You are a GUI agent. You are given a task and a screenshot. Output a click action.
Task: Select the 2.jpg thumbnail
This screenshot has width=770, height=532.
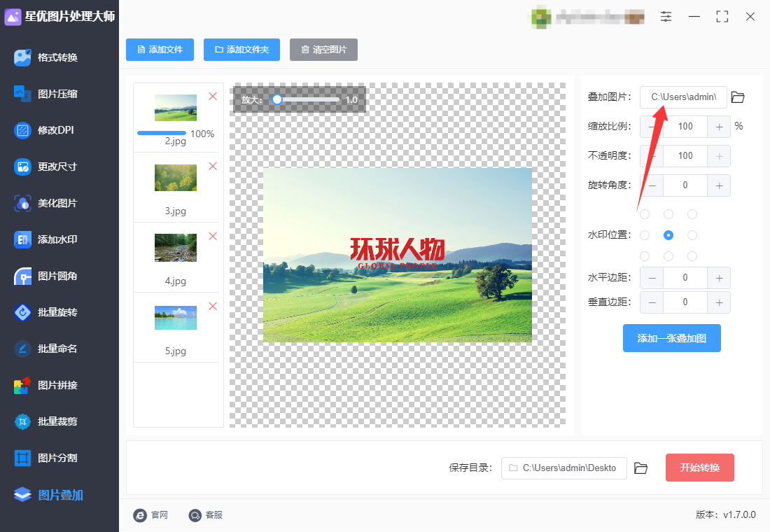[175, 108]
